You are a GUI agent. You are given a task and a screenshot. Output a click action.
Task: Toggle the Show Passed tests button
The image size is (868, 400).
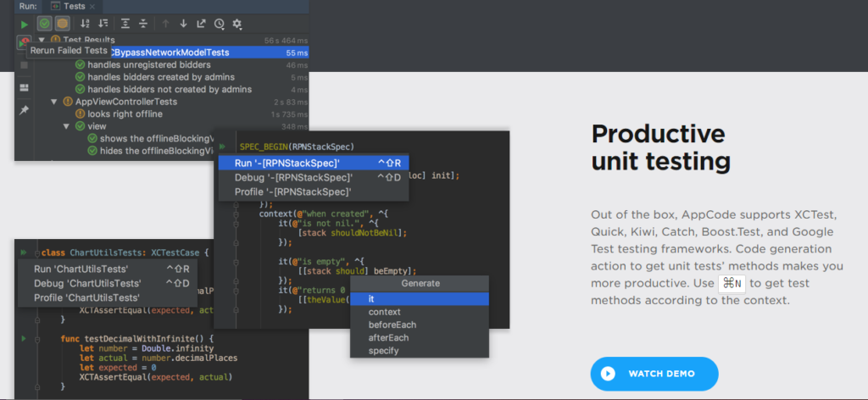point(45,23)
